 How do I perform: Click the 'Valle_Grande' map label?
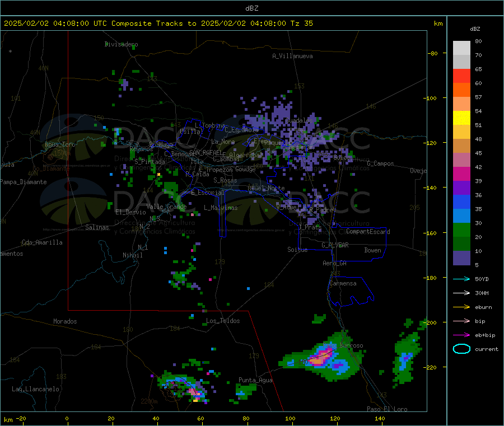166,207
